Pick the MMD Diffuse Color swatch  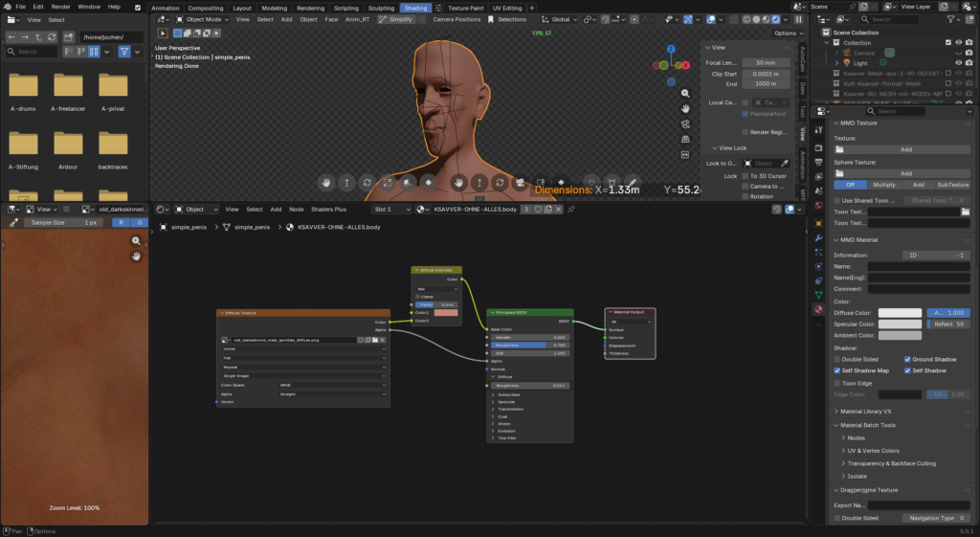[x=900, y=313]
